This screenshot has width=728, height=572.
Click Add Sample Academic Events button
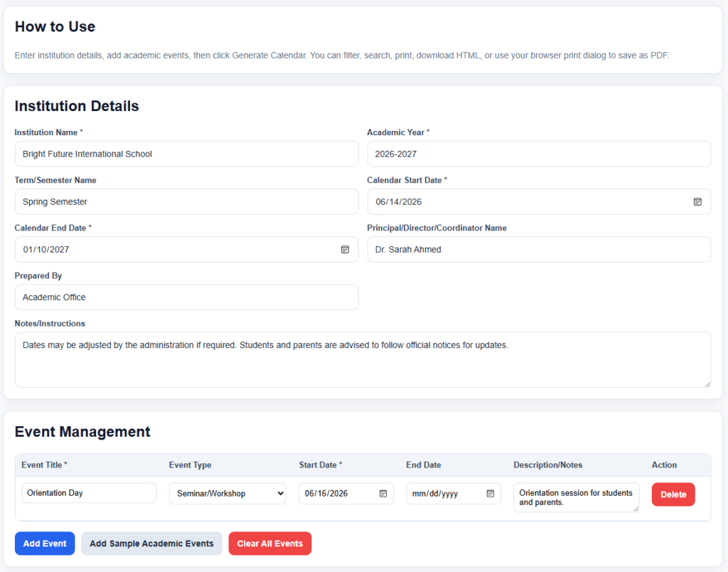pyautogui.click(x=152, y=544)
